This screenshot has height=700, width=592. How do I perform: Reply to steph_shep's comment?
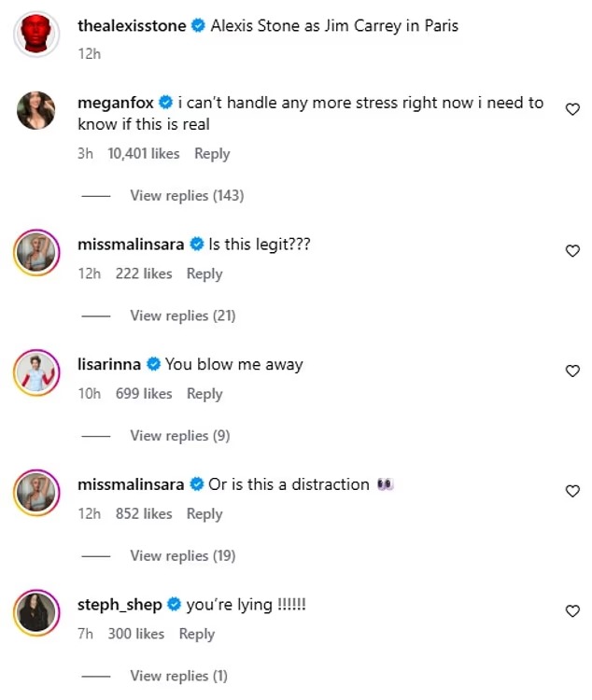pos(197,635)
